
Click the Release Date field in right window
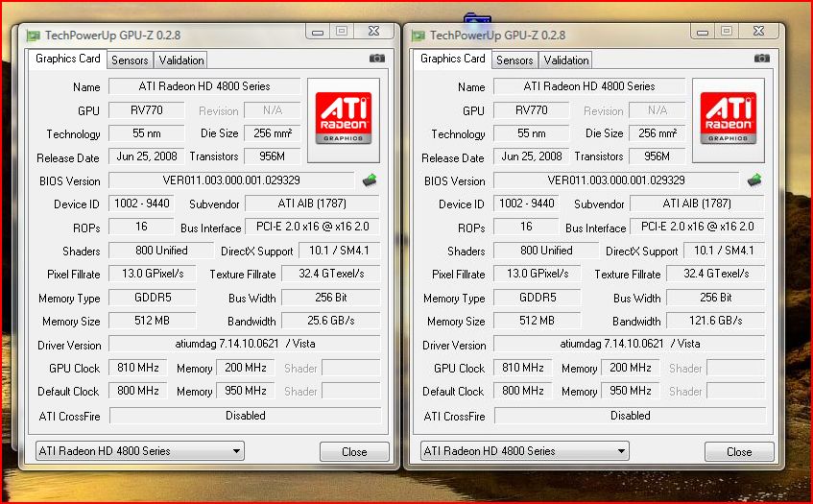point(531,156)
